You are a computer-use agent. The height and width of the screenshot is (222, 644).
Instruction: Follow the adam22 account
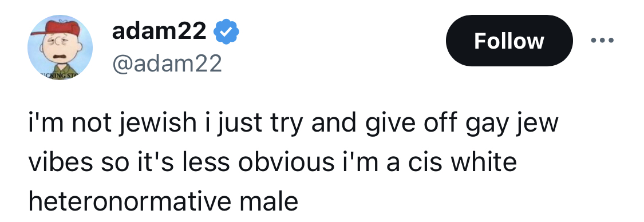click(509, 41)
